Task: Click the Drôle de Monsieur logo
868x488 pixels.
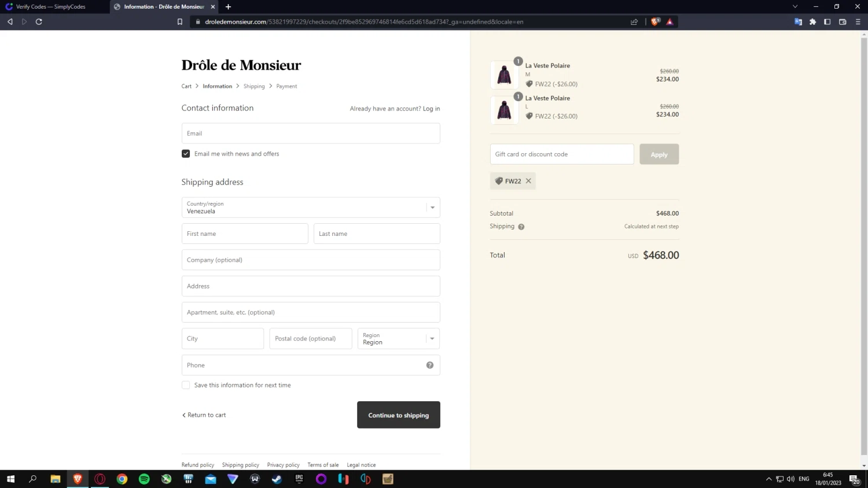Action: 241,65
